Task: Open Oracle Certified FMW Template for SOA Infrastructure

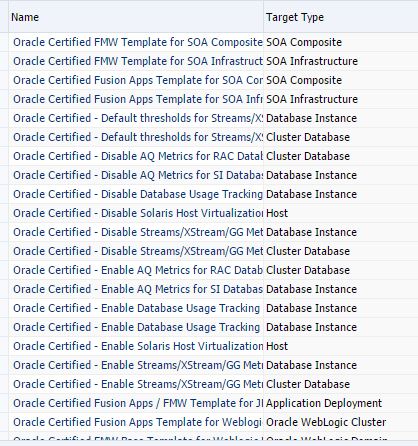Action: point(138,61)
